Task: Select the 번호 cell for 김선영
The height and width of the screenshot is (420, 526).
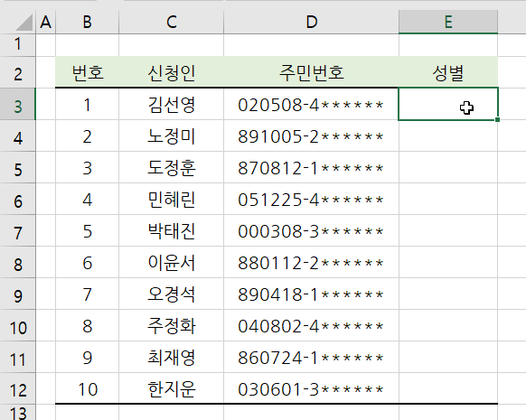Action: point(88,104)
